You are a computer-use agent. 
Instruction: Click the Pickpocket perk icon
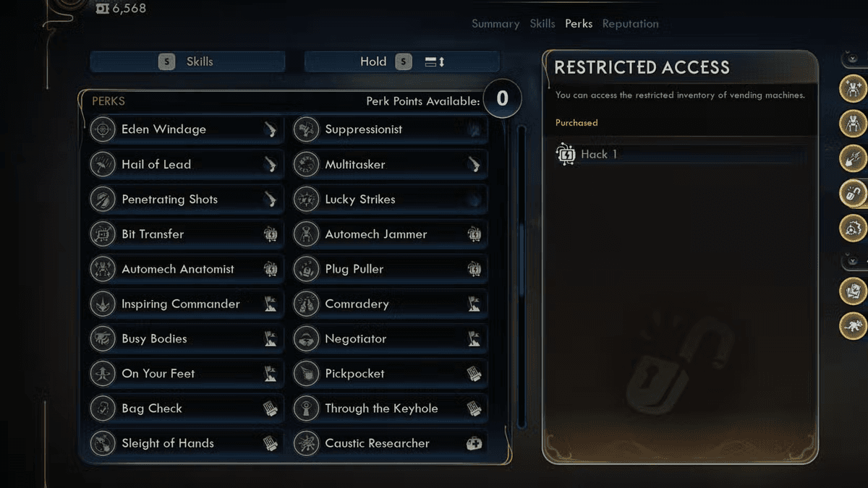click(307, 374)
